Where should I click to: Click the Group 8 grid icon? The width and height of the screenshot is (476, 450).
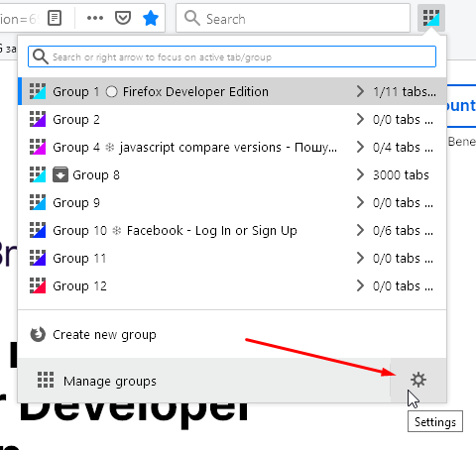[38, 174]
